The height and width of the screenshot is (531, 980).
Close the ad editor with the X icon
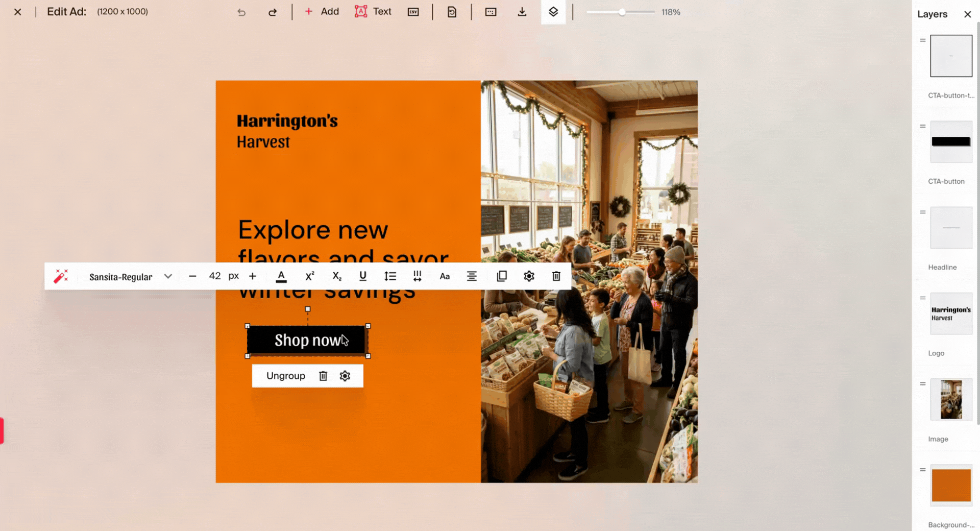(x=17, y=12)
